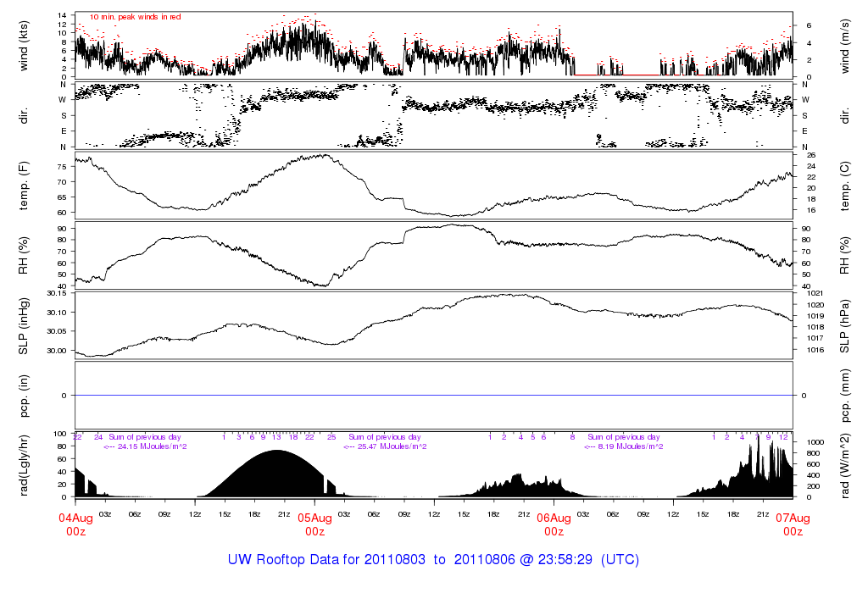The width and height of the screenshot is (868, 593).
Task: Select the 'temp. (F)' axis label
Action: (x=23, y=186)
